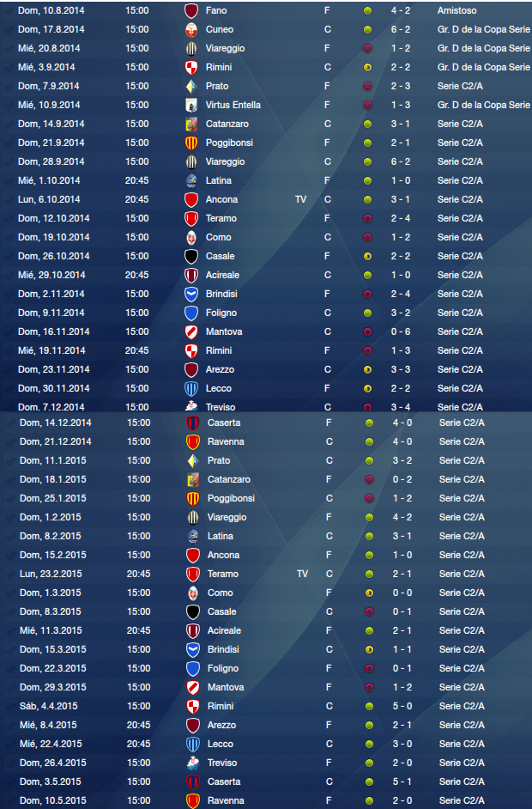Click the Treviso badge on 26.4.2015
This screenshot has width=532, height=809.
tap(193, 763)
